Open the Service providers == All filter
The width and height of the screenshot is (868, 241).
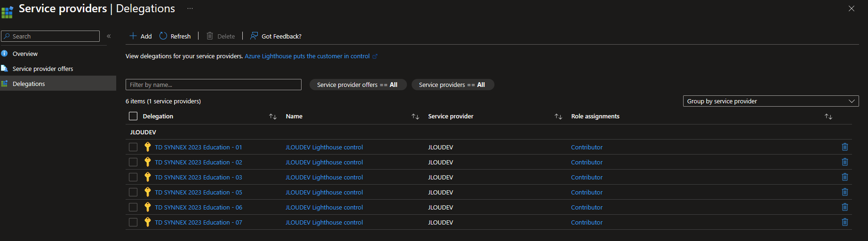click(452, 85)
